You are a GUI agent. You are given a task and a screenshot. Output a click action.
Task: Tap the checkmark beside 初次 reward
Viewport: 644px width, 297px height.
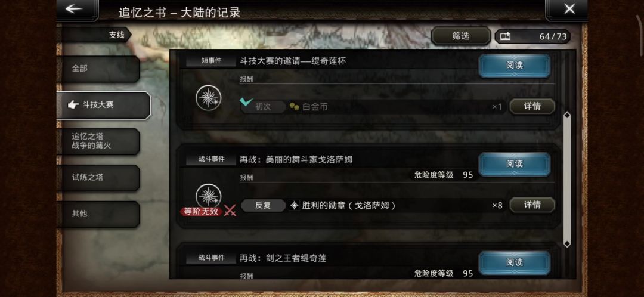click(x=246, y=101)
